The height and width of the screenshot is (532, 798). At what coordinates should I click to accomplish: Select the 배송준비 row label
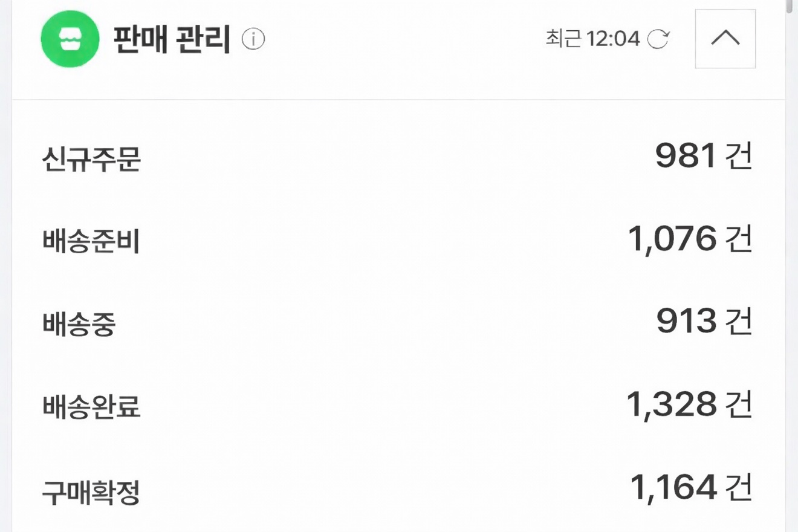coord(91,242)
